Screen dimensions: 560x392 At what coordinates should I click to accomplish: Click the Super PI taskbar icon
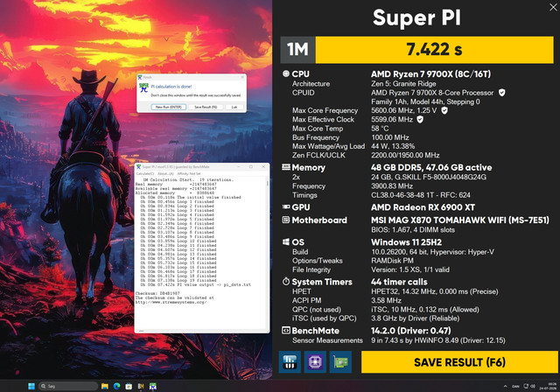click(153, 386)
